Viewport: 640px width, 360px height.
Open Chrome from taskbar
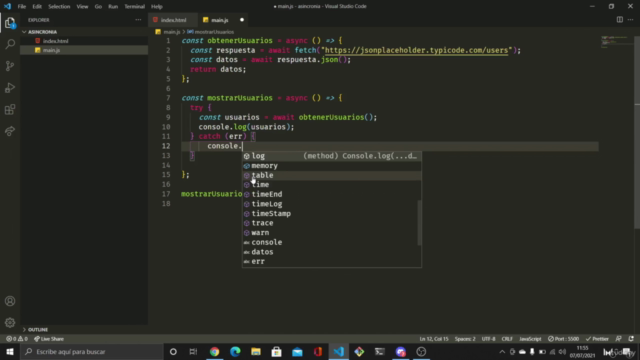click(x=214, y=351)
